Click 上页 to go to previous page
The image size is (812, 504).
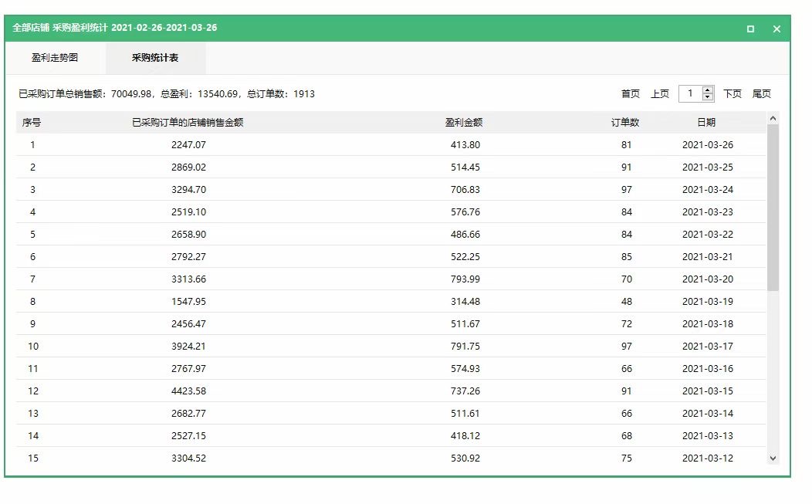coord(658,93)
